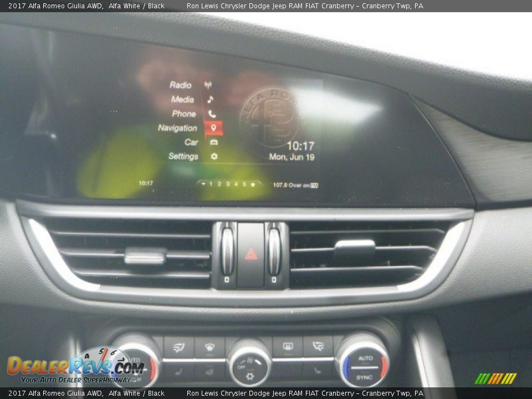The image size is (532, 399).
Task: Toggle the rear window defrost button
Action: [288, 347]
